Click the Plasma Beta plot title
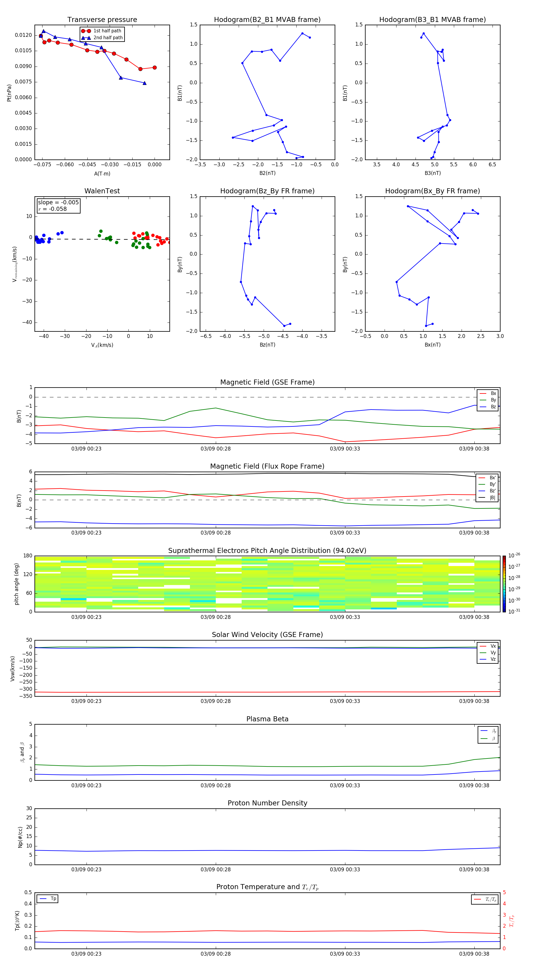 click(267, 719)
